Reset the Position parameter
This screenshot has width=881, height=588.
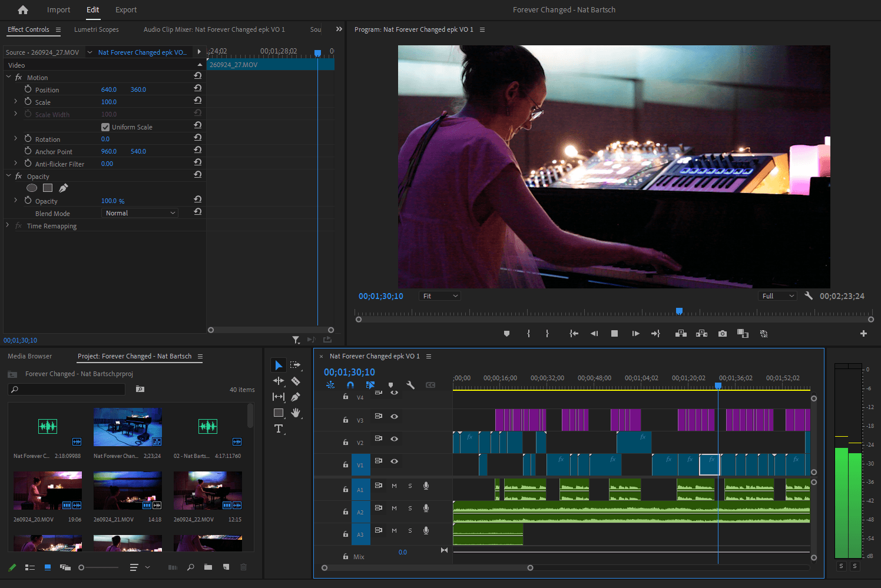[198, 89]
